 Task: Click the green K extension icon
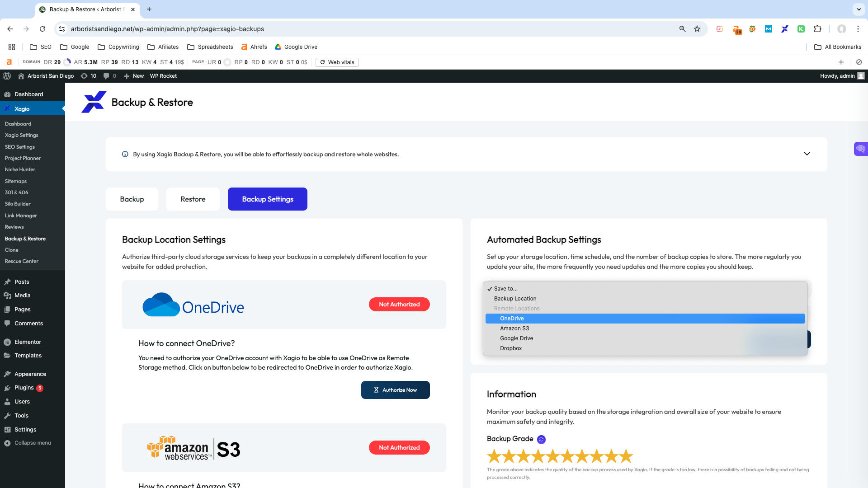(801, 29)
